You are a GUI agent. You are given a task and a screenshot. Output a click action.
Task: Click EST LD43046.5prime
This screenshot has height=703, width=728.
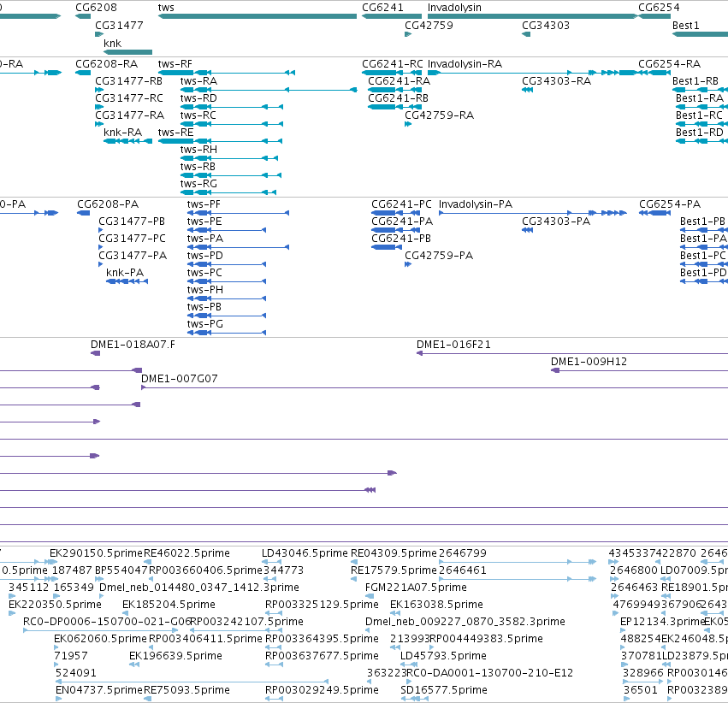pos(305,553)
